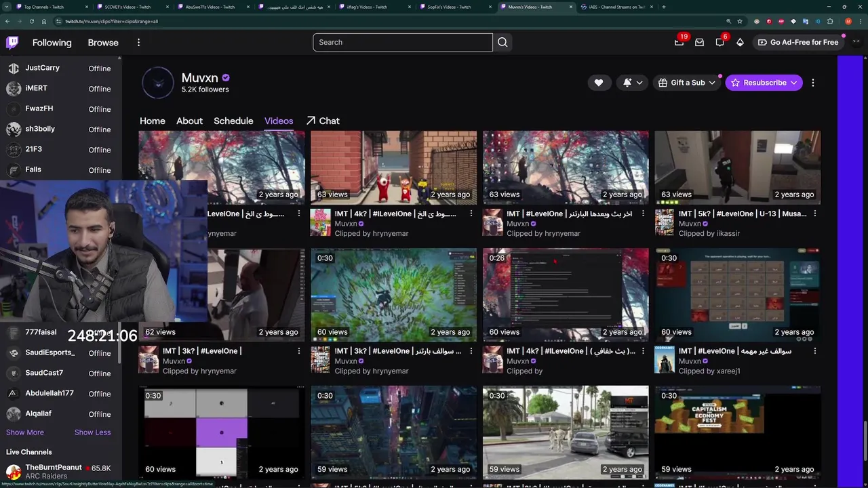Viewport: 868px width, 488px height.
Task: Click Muvxn's channel avatar
Action: tap(158, 83)
